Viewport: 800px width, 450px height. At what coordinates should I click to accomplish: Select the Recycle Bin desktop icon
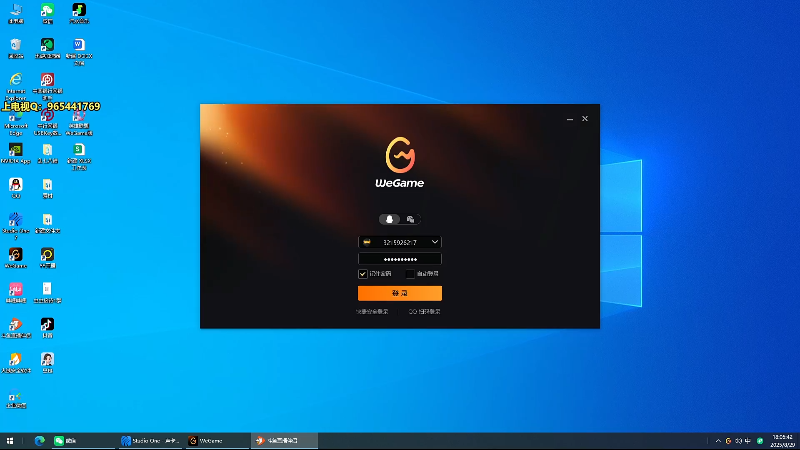[16, 48]
